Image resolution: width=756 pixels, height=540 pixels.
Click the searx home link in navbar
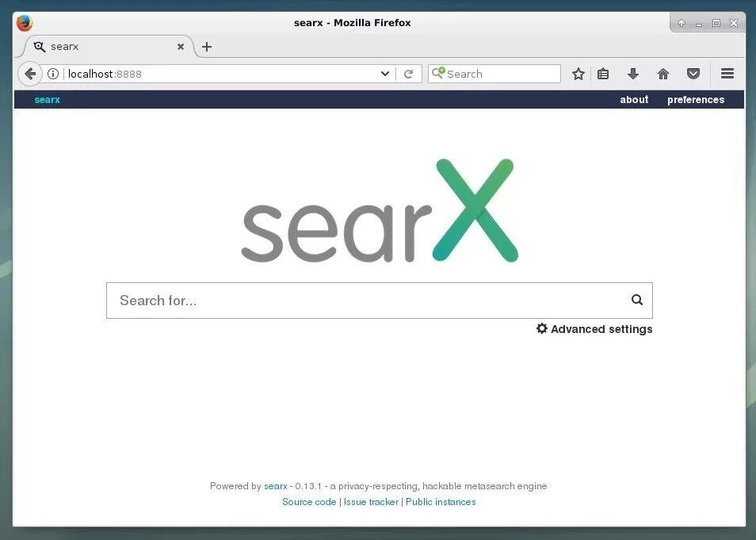(48, 100)
